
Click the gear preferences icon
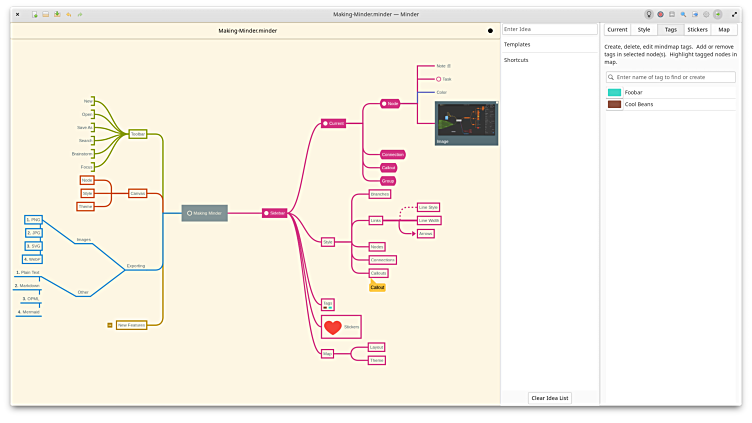(x=707, y=15)
